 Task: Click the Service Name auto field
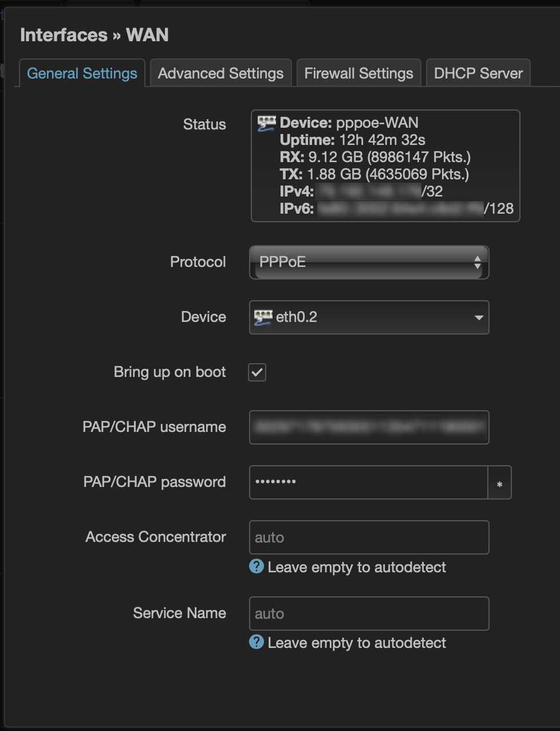[369, 613]
